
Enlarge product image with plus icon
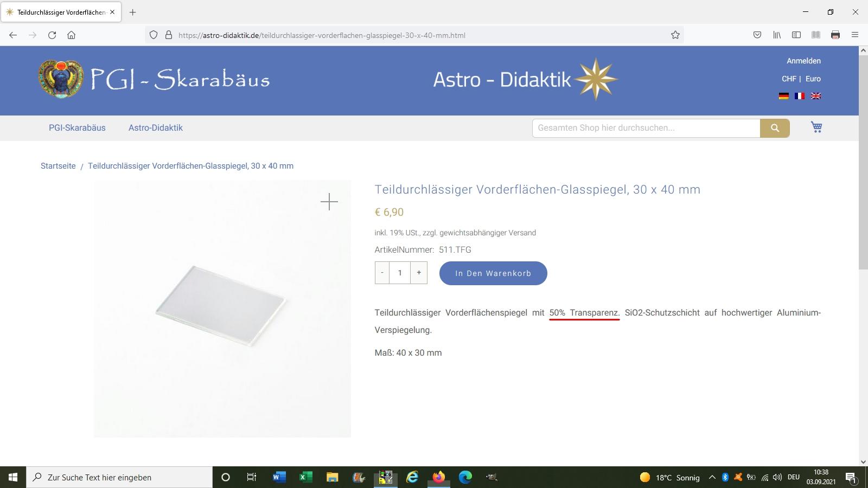329,202
